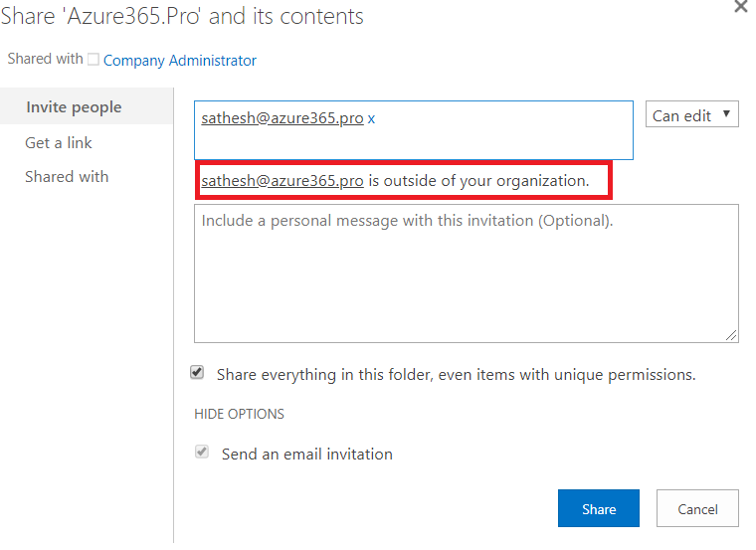The image size is (756, 550).
Task: Close the share dialog with the X
Action: pos(740,6)
